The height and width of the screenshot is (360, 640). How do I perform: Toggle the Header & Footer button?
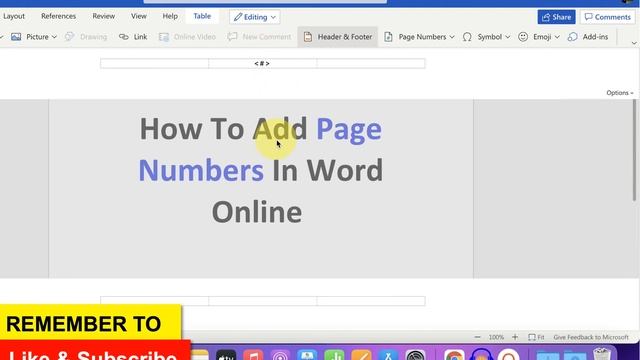(x=338, y=37)
